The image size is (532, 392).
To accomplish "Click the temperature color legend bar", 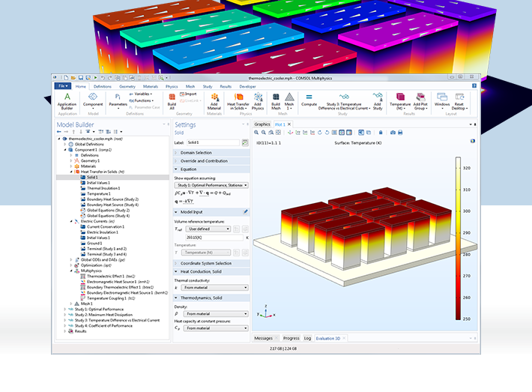I will click(x=458, y=238).
